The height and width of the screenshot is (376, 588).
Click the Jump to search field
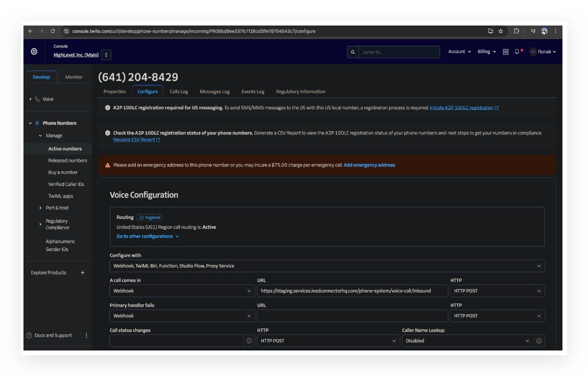[399, 52]
